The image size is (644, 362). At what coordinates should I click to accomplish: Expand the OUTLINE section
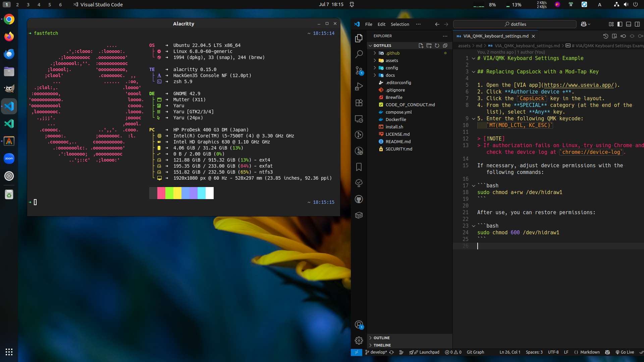[x=409, y=338]
